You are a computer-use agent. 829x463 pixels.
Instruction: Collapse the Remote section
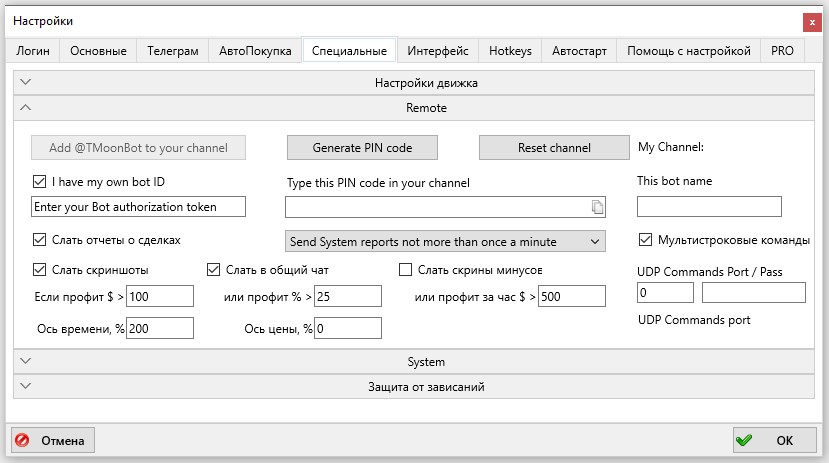tap(414, 108)
